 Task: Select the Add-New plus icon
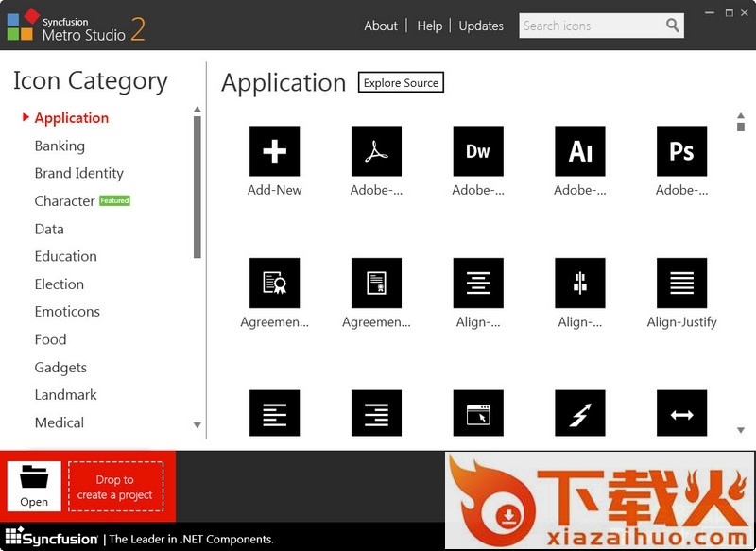[x=274, y=151]
